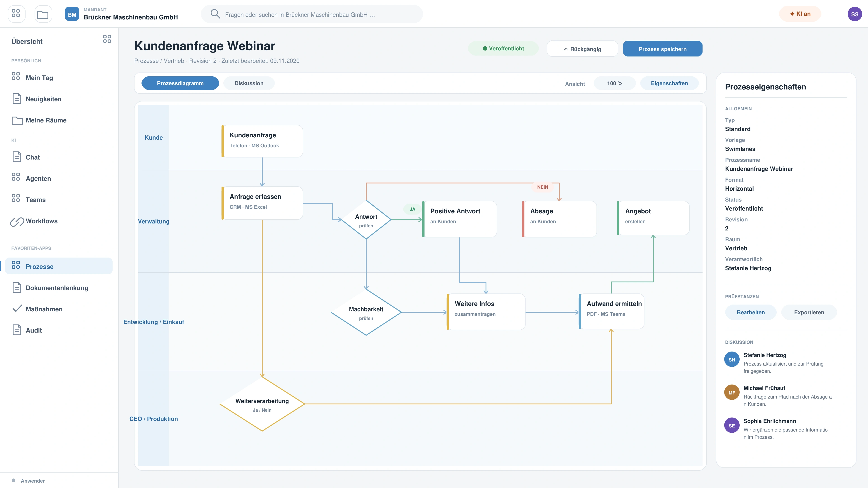
Task: Select the Anfrage erfassen node
Action: pyautogui.click(x=262, y=203)
